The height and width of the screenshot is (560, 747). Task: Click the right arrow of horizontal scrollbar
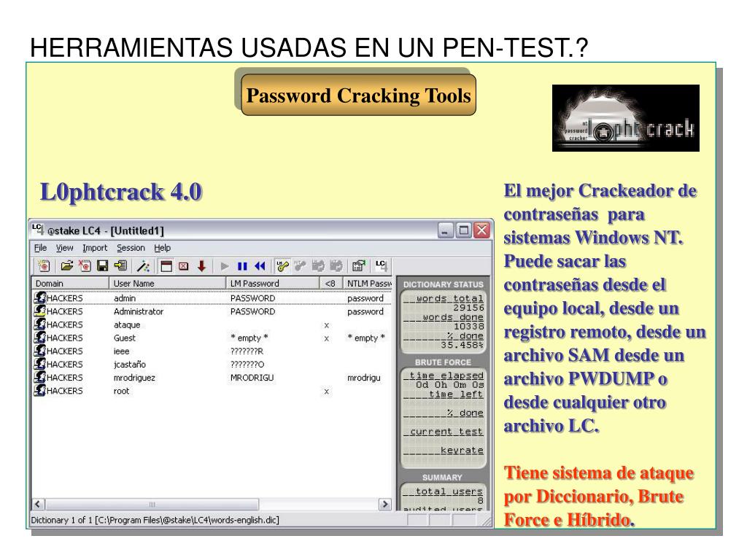tap(385, 505)
